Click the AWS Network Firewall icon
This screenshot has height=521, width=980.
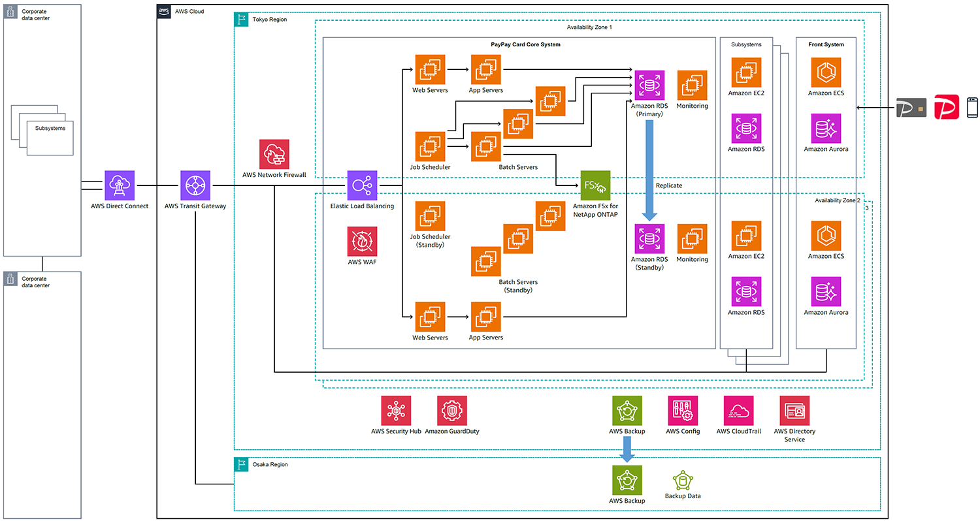click(274, 154)
